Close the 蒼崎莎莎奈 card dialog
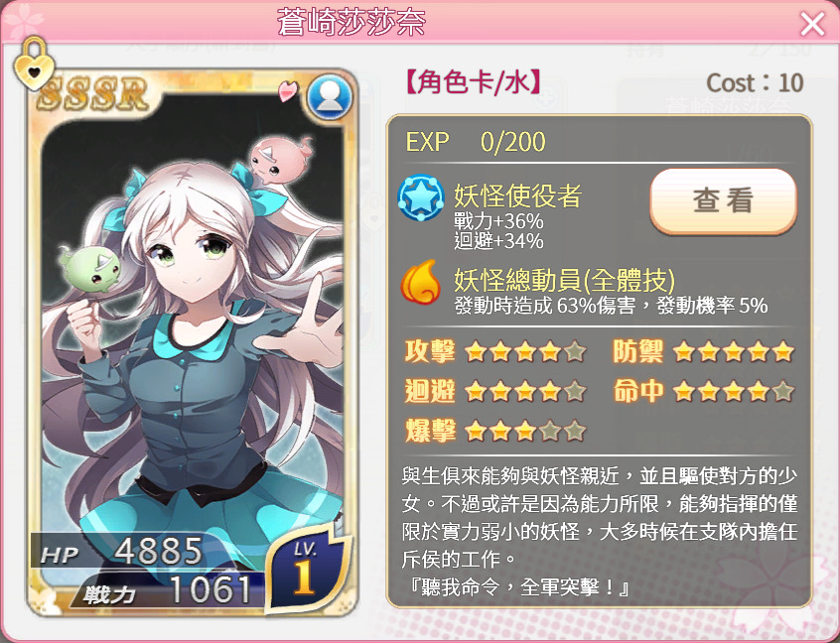Screen dimensions: 840x643 812,24
